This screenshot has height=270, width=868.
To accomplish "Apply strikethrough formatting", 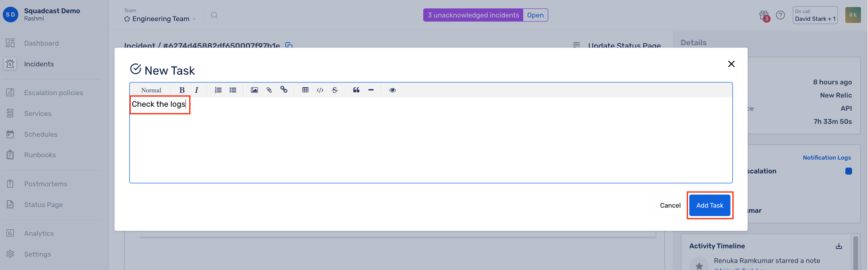I will (x=335, y=90).
